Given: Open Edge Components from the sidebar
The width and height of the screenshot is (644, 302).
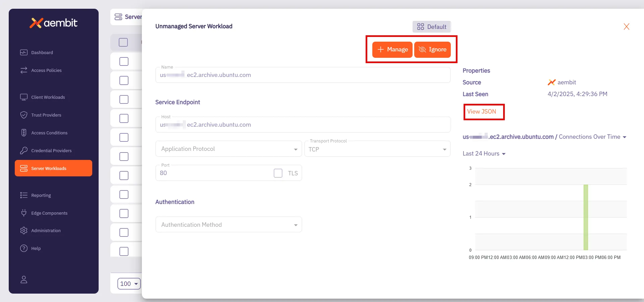Looking at the screenshot, I should (49, 213).
